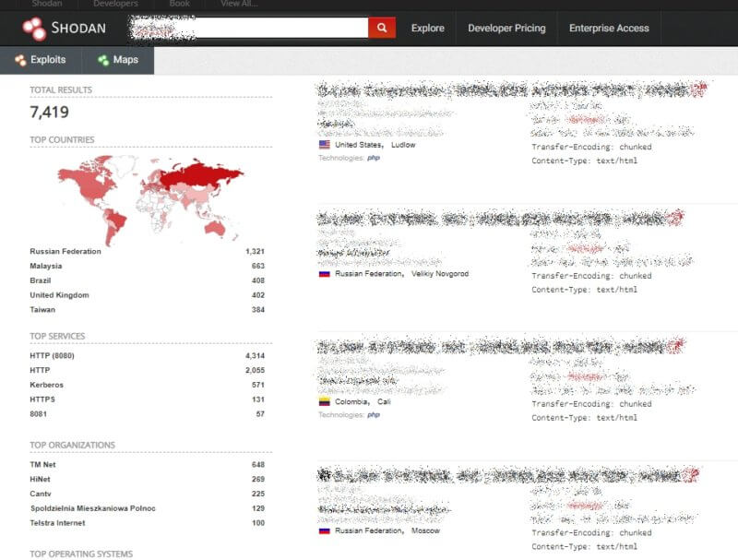Screen dimensions: 738x560
Task: Filter results by Russian Federation country
Action: [x=65, y=251]
